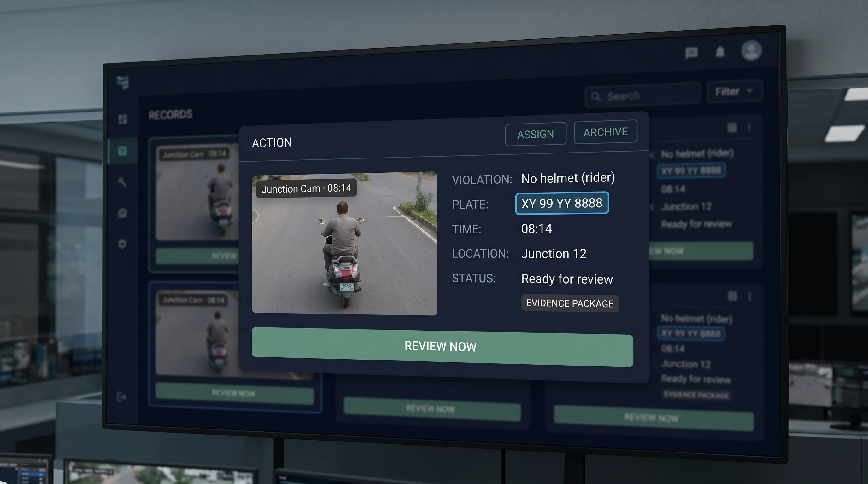The image size is (868, 484).
Task: Open the dashboard grid sidebar icon
Action: [123, 119]
